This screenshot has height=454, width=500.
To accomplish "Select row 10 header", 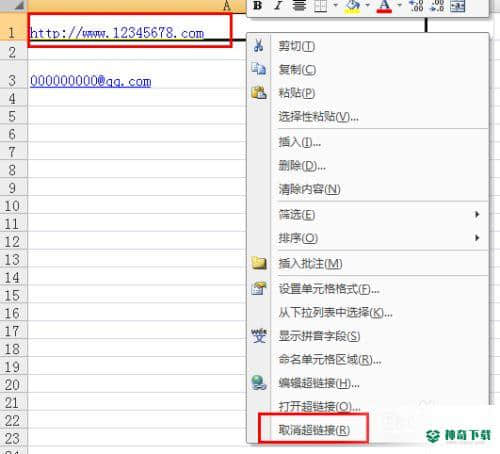I will point(12,206).
